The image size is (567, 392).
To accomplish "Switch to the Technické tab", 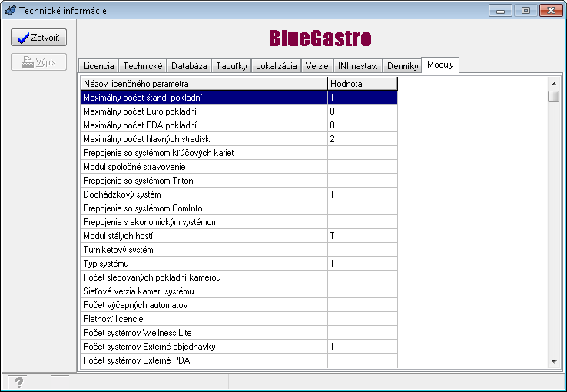I will point(143,66).
